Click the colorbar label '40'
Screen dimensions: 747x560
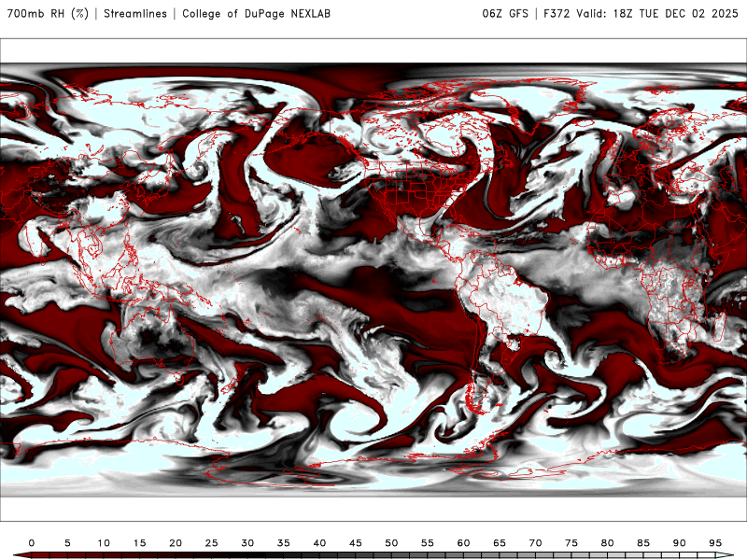click(x=319, y=543)
